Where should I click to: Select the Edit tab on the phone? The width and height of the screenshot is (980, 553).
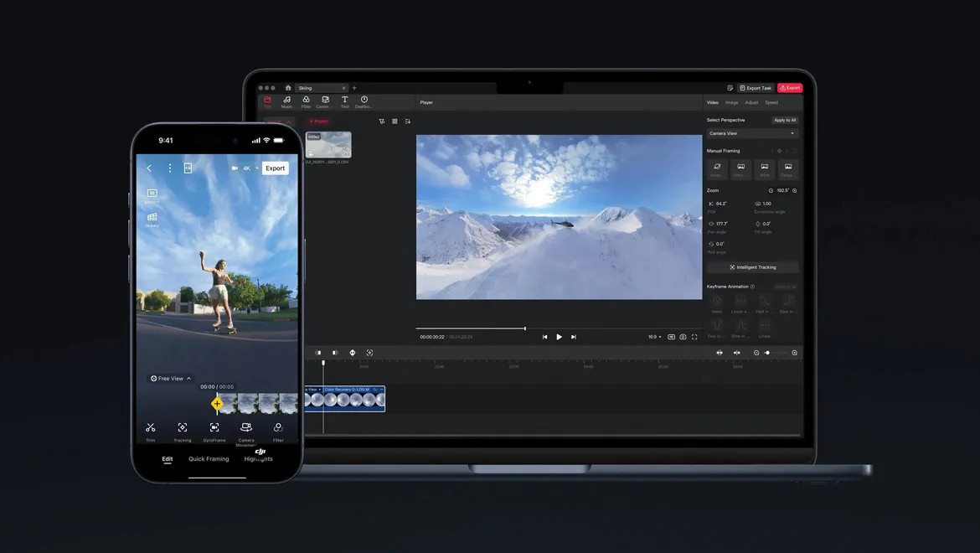[168, 459]
